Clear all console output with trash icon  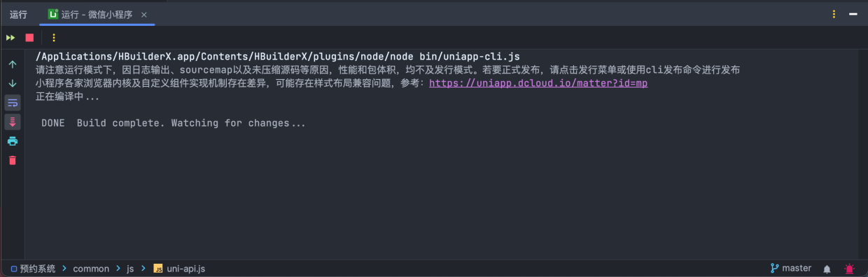pos(13,160)
